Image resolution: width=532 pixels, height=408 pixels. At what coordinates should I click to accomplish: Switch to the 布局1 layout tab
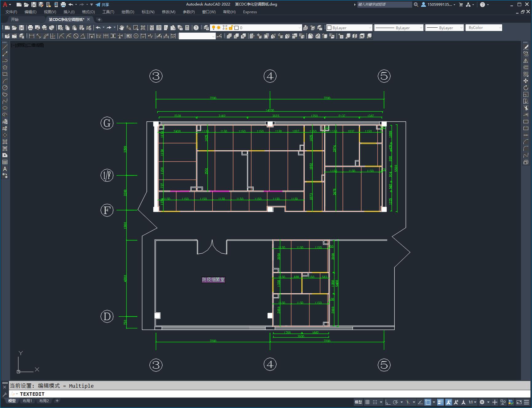pyautogui.click(x=27, y=401)
